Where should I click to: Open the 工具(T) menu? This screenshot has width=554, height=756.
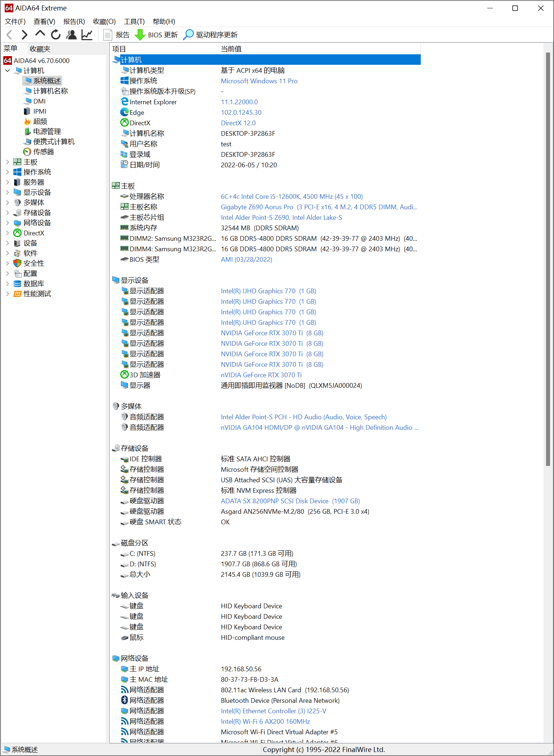point(134,21)
